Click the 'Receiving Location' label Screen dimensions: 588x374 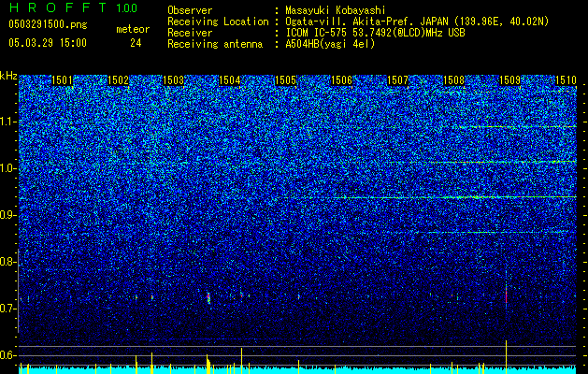point(218,22)
